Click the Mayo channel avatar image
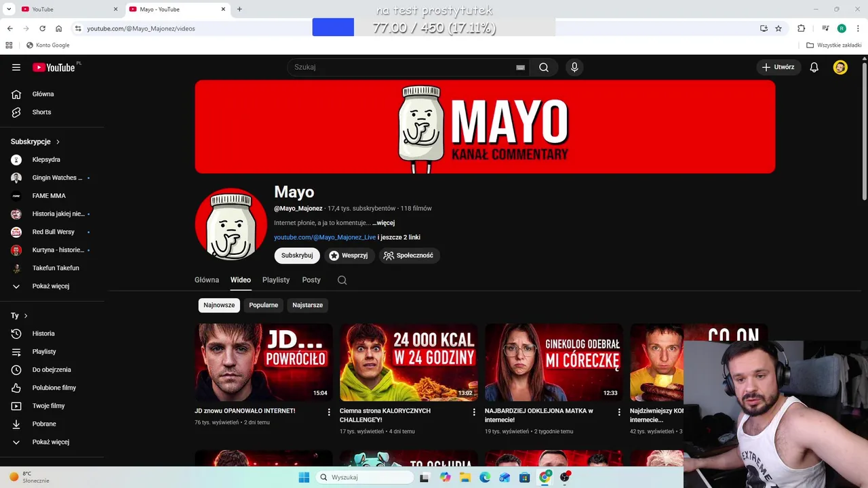Screen dimensions: 868x488 pyautogui.click(x=231, y=224)
